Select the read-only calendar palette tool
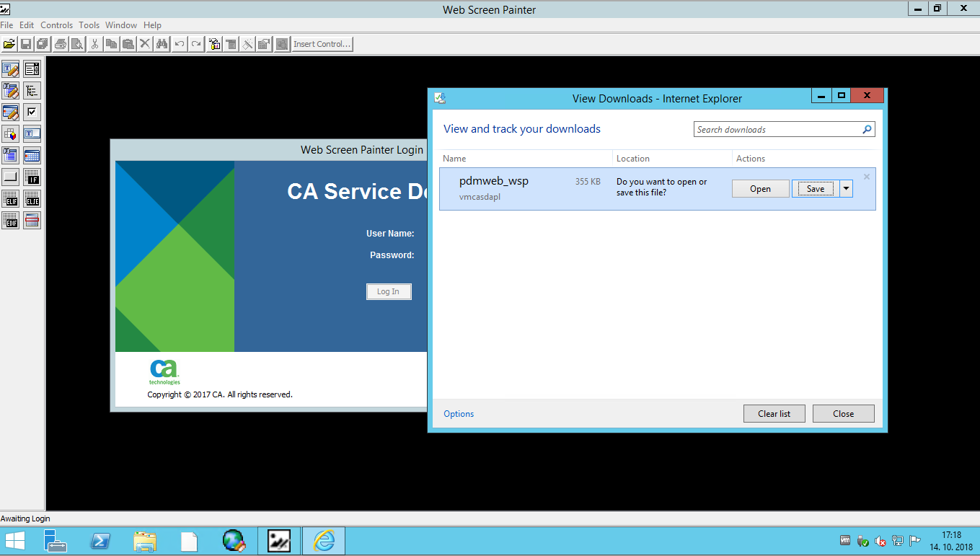980x556 pixels. (x=32, y=156)
